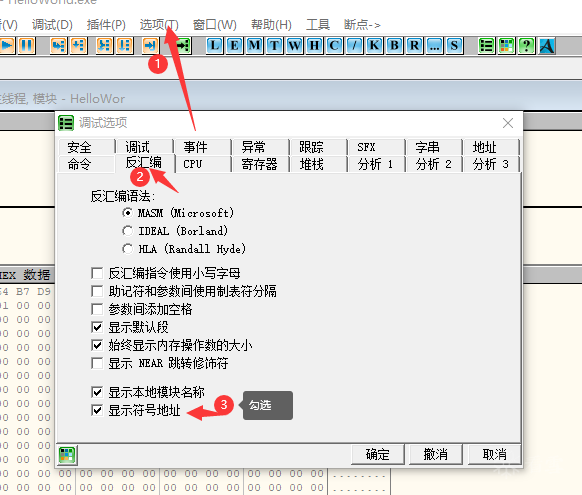Open the Log window with L button

(x=215, y=46)
